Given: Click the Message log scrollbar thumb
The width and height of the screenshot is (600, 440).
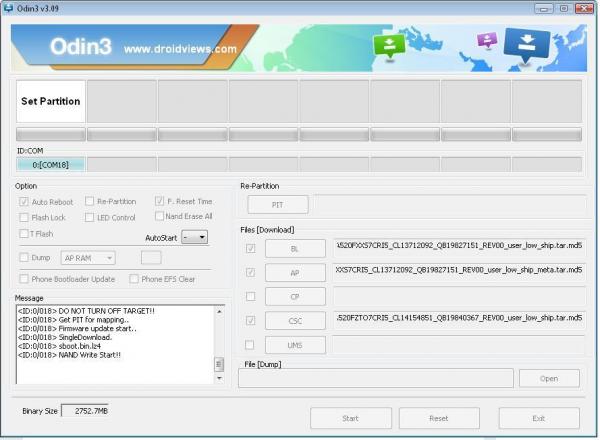Looking at the screenshot, I should point(219,364).
